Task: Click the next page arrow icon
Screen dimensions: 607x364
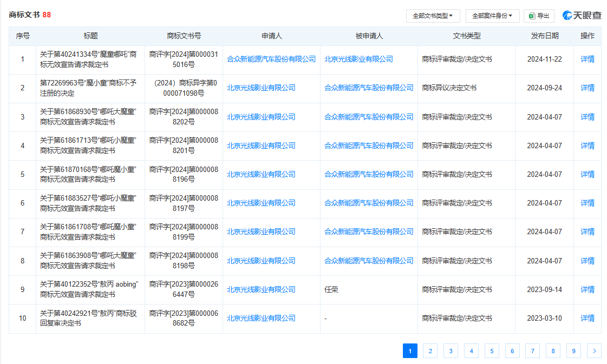Action: (x=594, y=350)
